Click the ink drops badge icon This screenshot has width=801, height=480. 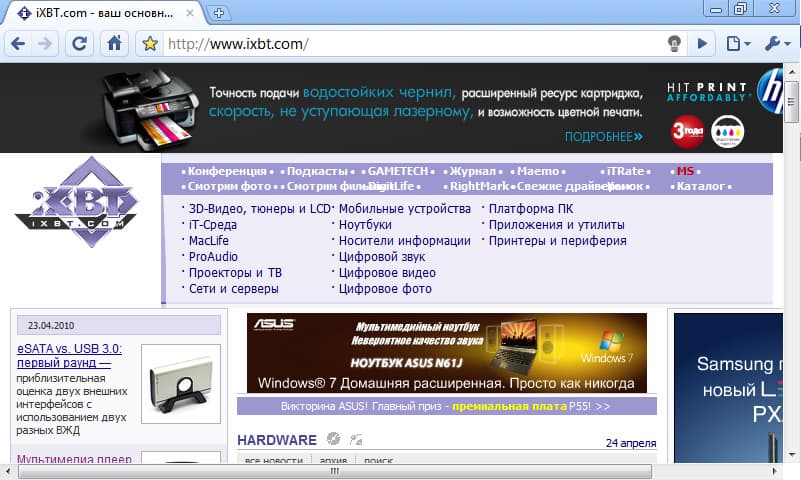click(x=727, y=131)
